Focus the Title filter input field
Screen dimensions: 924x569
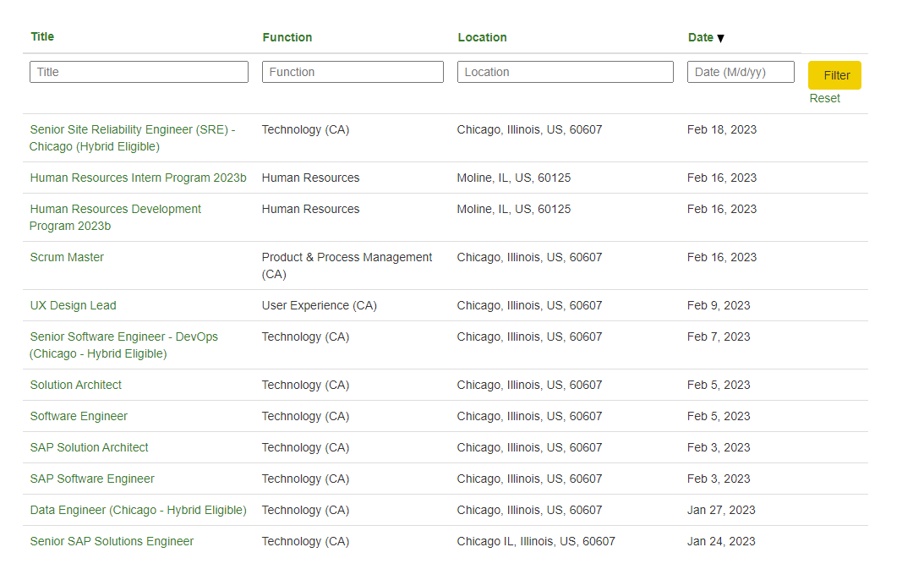[139, 72]
